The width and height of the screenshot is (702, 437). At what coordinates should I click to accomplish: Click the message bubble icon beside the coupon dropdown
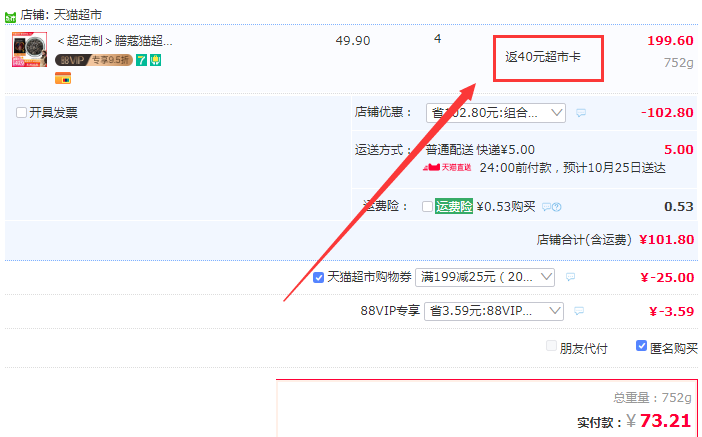click(x=570, y=277)
